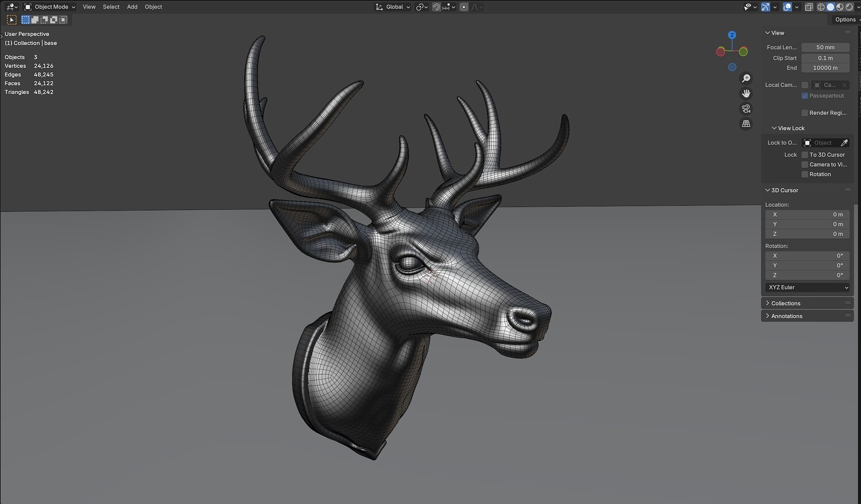The height and width of the screenshot is (504, 861).
Task: Click the negative Z axis gizmo circle
Action: (x=732, y=67)
